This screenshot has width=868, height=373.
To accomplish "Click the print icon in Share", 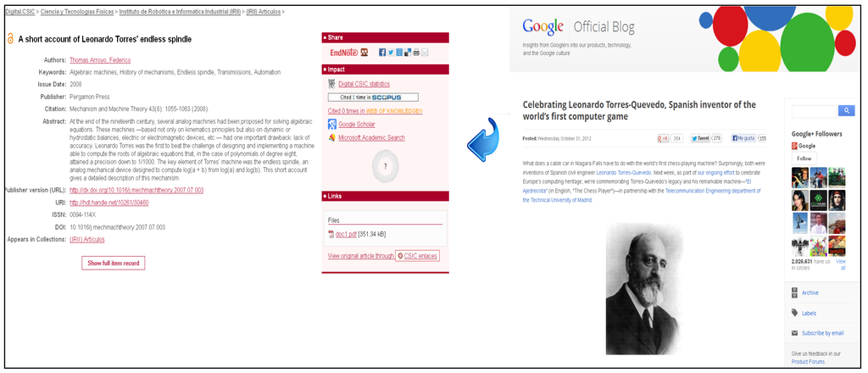I will (x=416, y=52).
